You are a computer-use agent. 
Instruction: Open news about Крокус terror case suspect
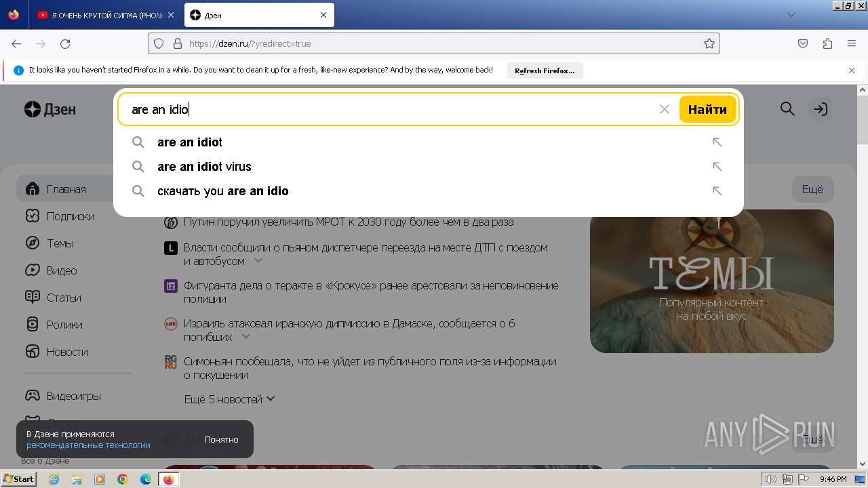tap(371, 292)
